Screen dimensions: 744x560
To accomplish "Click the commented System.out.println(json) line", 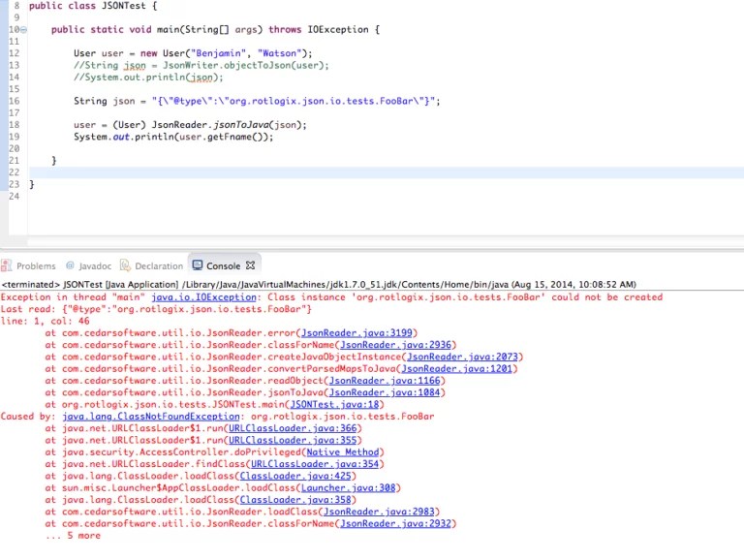I will (x=148, y=78).
